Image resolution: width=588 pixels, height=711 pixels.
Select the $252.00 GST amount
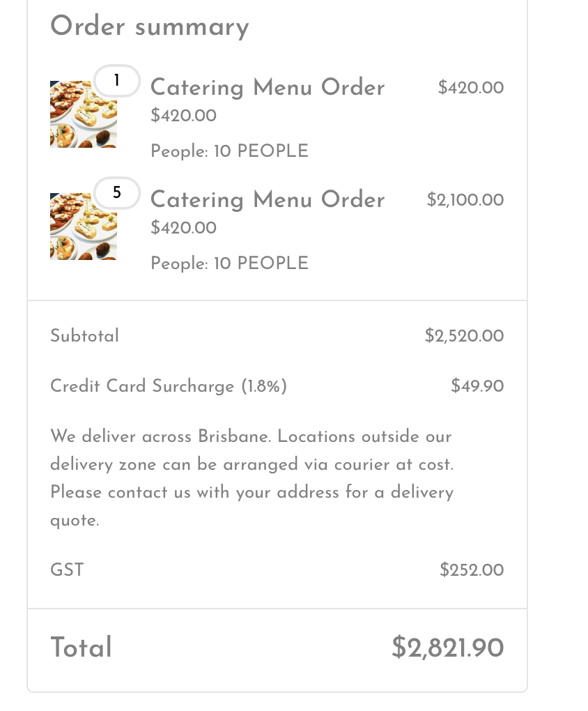coord(472,570)
